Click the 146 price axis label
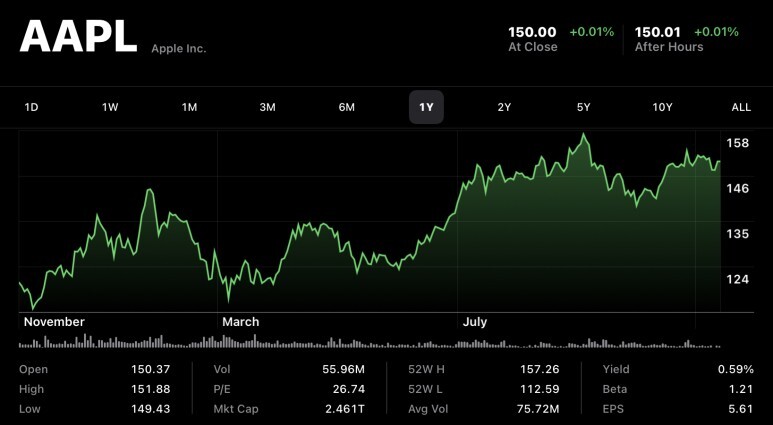 point(738,188)
